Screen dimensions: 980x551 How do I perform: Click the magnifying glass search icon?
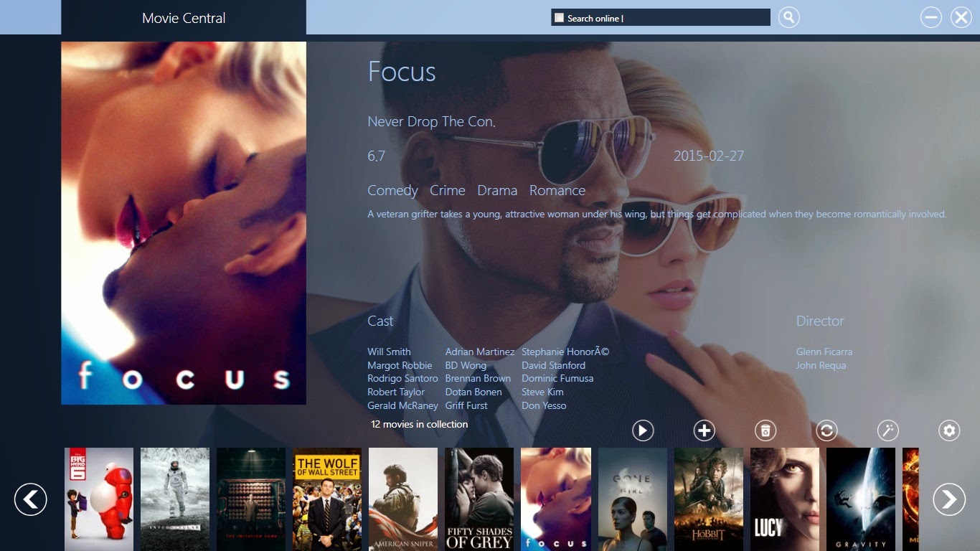788,17
